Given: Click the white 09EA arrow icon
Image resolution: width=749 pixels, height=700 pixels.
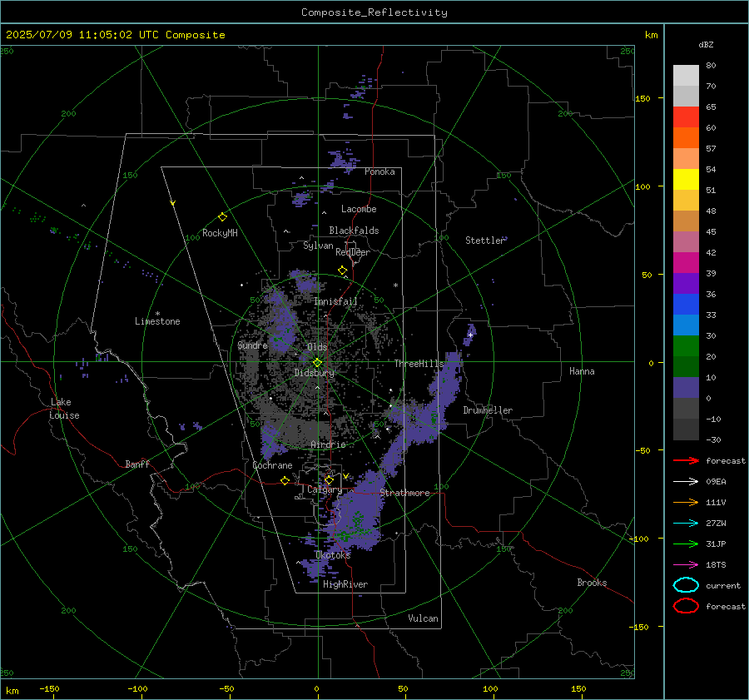Looking at the screenshot, I should [686, 482].
